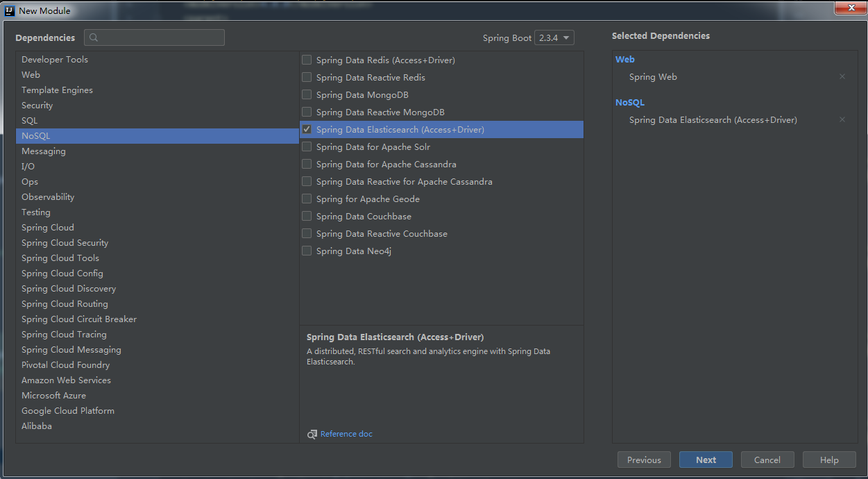Image resolution: width=868 pixels, height=479 pixels.
Task: Select Spring Cloud Security category
Action: 157,243
